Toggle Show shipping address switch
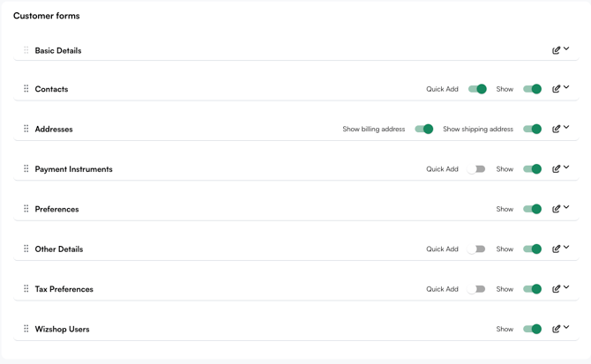This screenshot has height=364, width=591. pyautogui.click(x=532, y=129)
